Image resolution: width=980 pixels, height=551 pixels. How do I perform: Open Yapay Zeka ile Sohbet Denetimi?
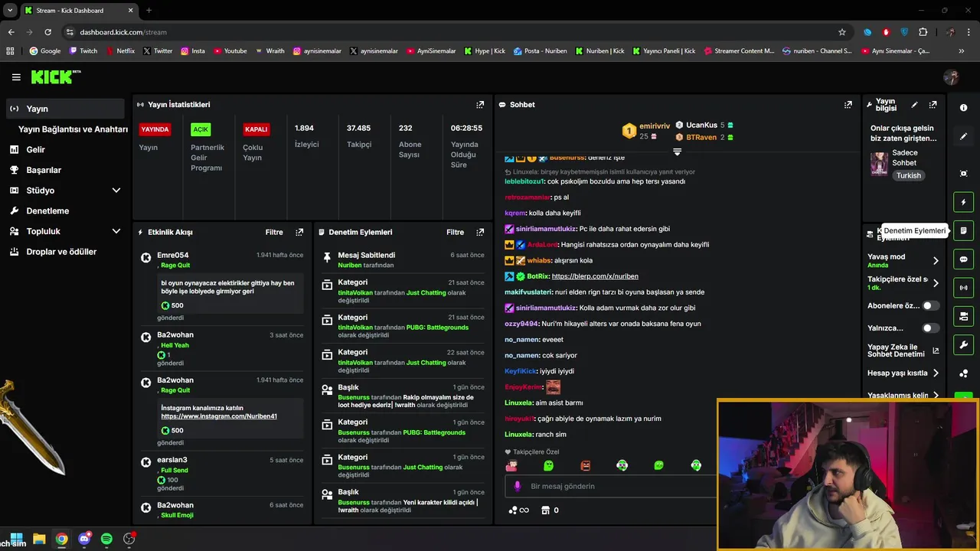pos(903,350)
